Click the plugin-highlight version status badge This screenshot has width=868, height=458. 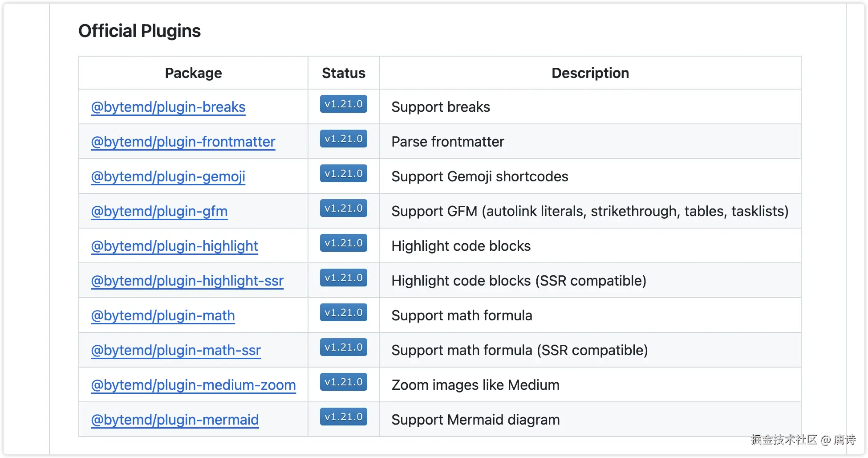[343, 243]
